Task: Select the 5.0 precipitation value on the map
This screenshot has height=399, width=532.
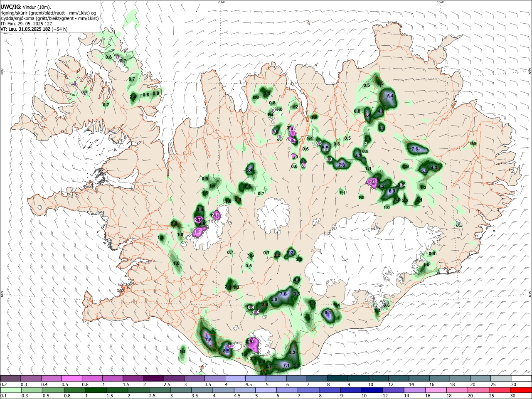Action: [x=274, y=299]
